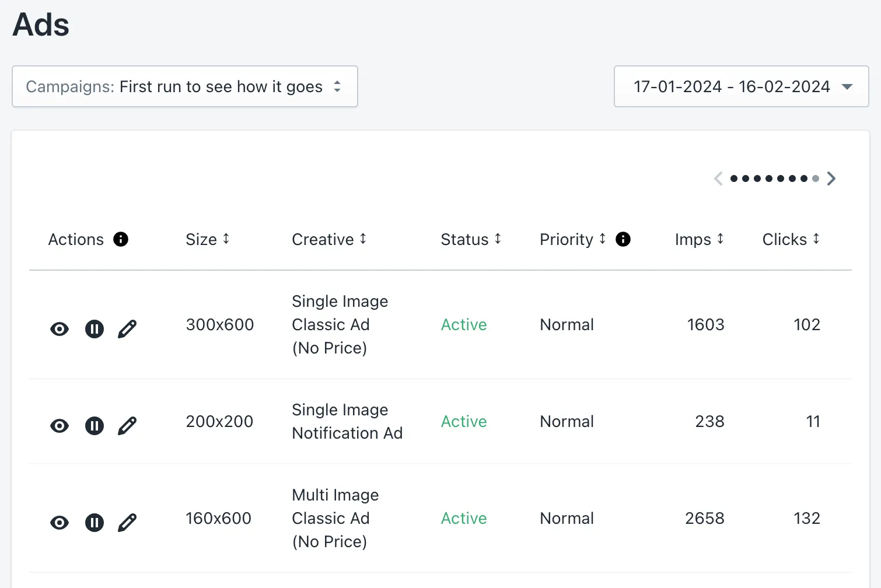Click the Normal priority of 160x600 ad

(x=567, y=518)
